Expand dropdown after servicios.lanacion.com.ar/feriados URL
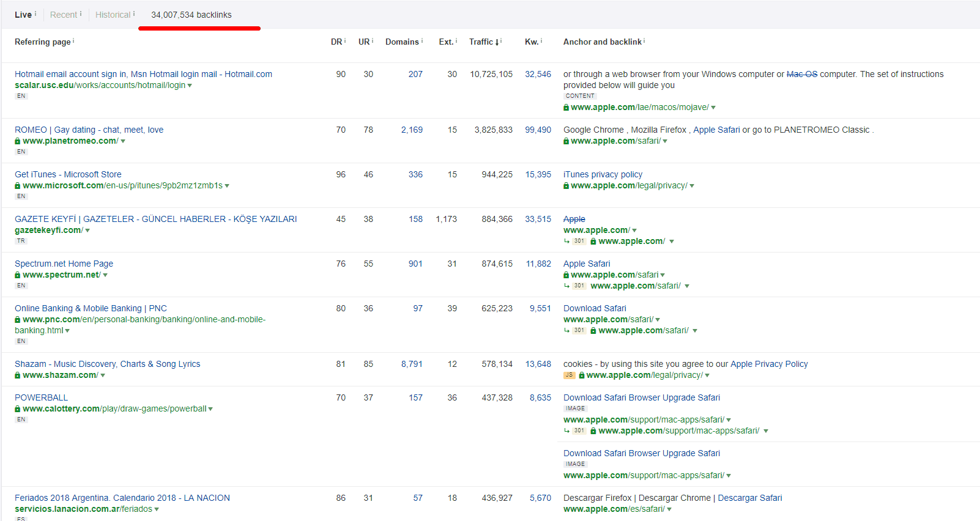The height and width of the screenshot is (521, 980). [157, 509]
